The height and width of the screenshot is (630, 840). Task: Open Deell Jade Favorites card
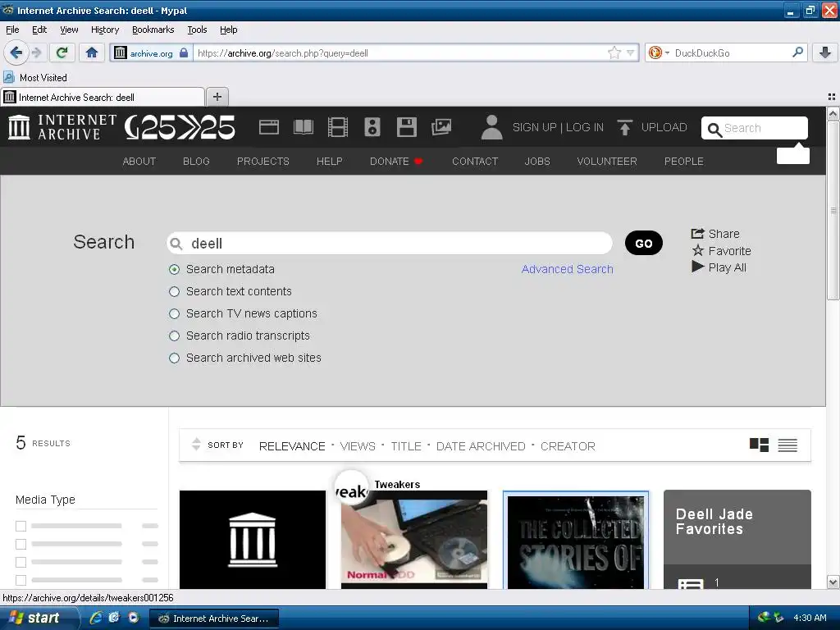(x=737, y=540)
